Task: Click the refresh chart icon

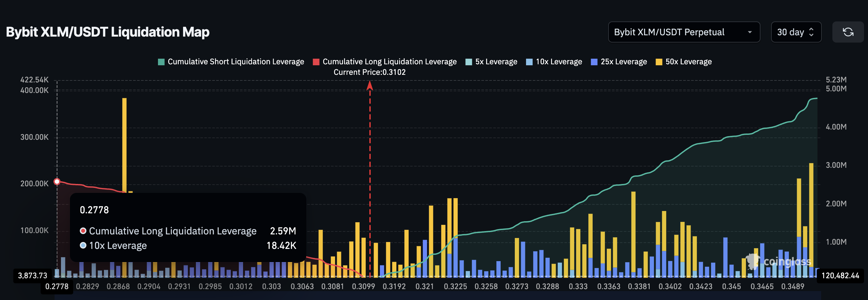Action: [848, 32]
